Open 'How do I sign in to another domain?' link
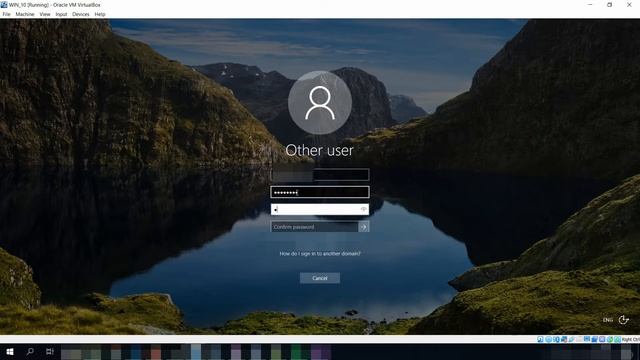This screenshot has width=640, height=360. [320, 253]
